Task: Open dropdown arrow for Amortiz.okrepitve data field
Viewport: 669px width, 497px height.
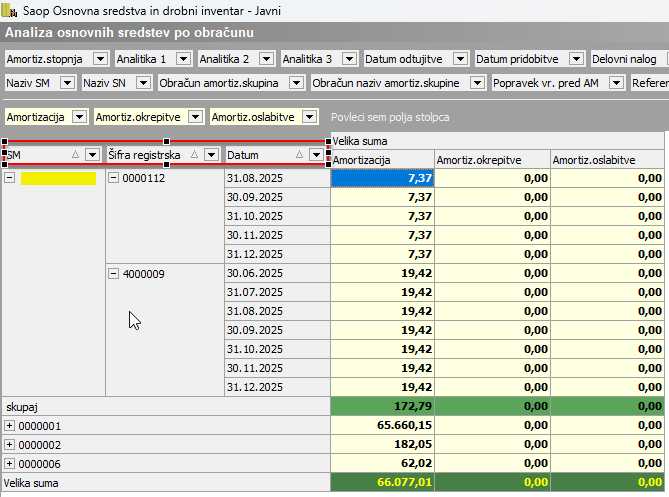Action: pyautogui.click(x=195, y=117)
